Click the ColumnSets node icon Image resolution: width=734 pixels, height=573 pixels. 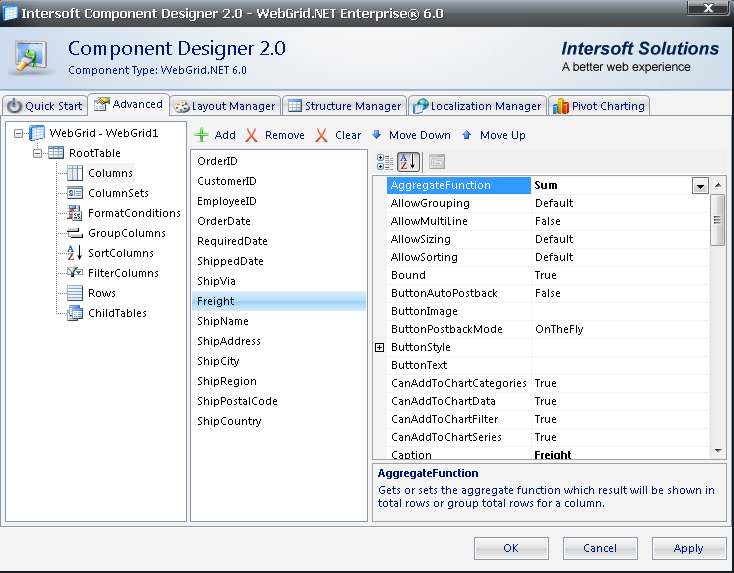[75, 193]
